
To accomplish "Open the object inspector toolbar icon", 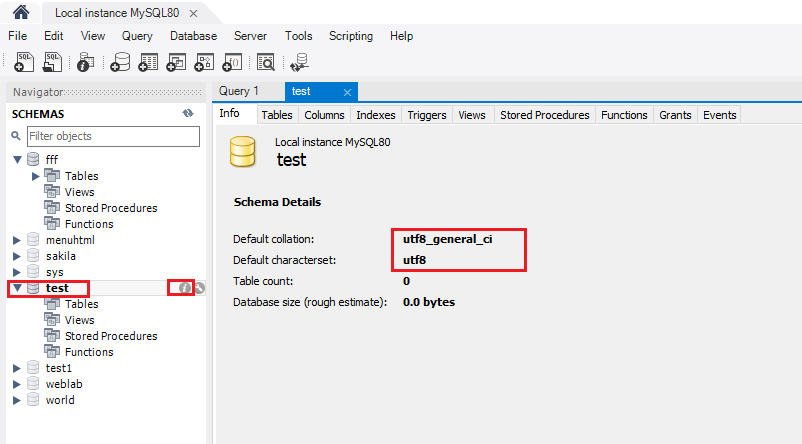I will click(85, 62).
